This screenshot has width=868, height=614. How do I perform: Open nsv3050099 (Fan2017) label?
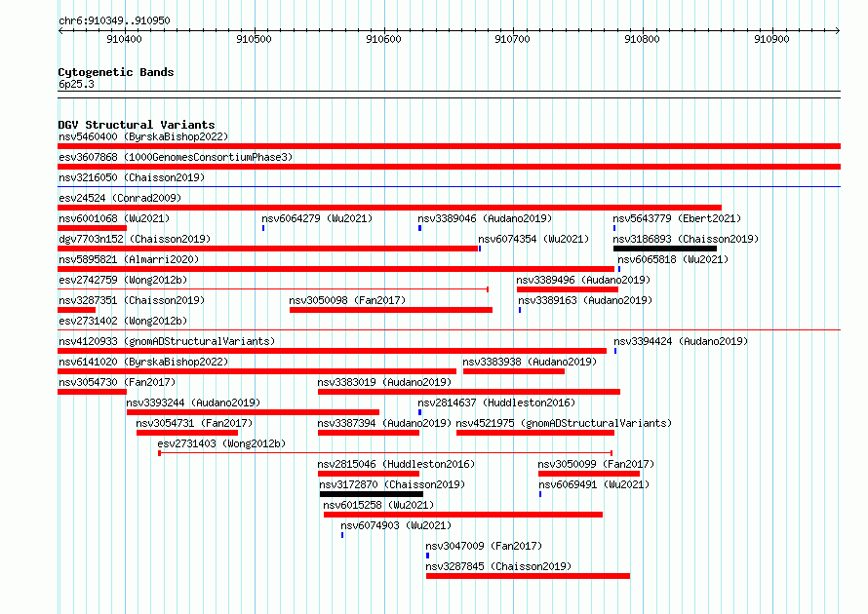click(596, 464)
